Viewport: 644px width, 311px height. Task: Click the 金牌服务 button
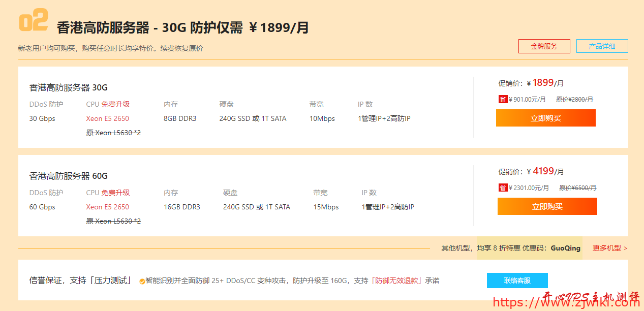[544, 46]
